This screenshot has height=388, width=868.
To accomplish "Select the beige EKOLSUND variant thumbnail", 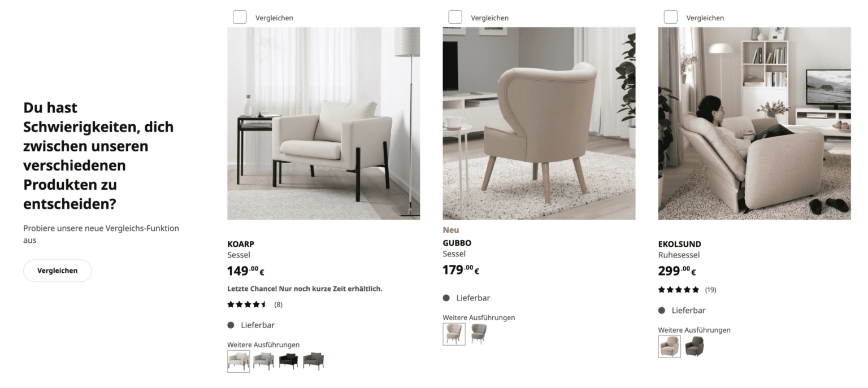I will click(x=669, y=346).
